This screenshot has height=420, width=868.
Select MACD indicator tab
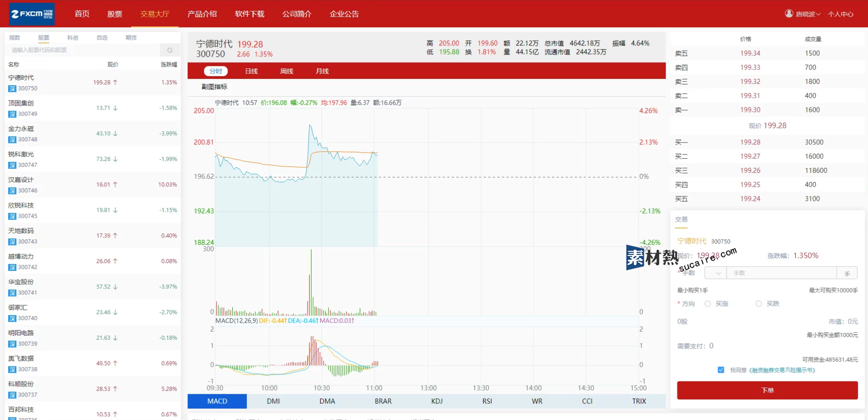[x=217, y=401]
